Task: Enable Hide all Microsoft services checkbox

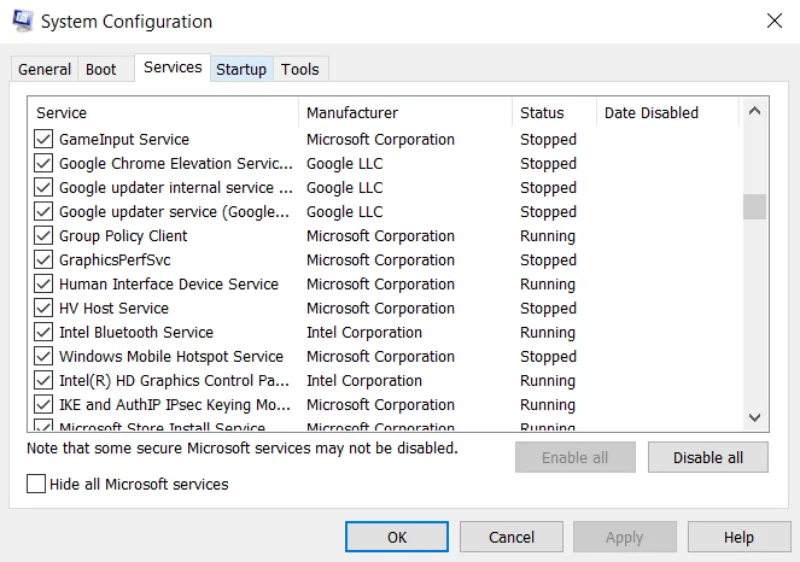Action: 36,483
